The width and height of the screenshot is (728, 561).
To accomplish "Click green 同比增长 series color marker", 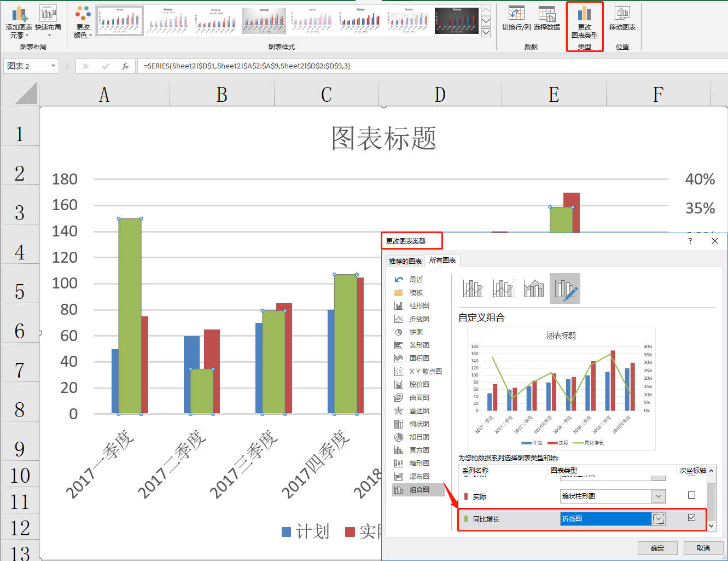I will [466, 519].
